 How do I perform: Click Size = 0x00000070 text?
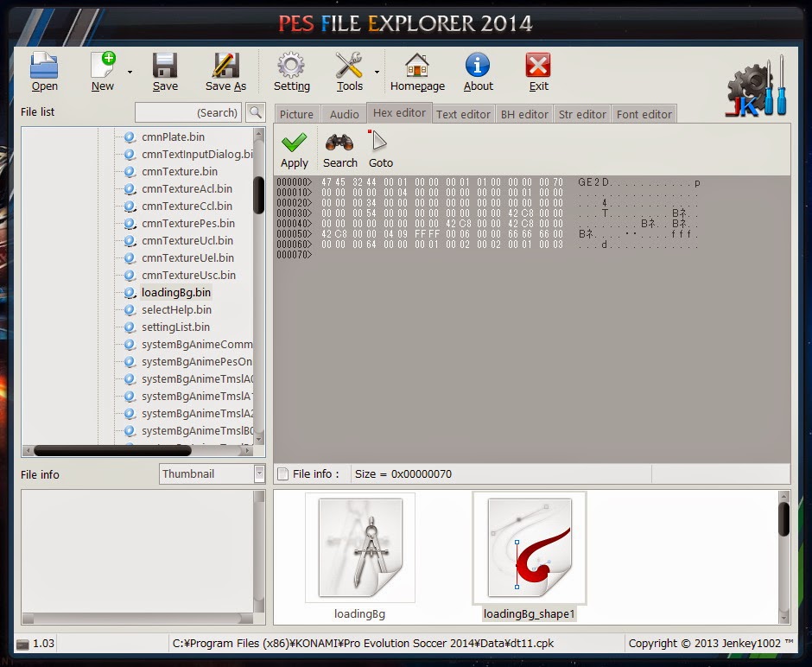[403, 473]
